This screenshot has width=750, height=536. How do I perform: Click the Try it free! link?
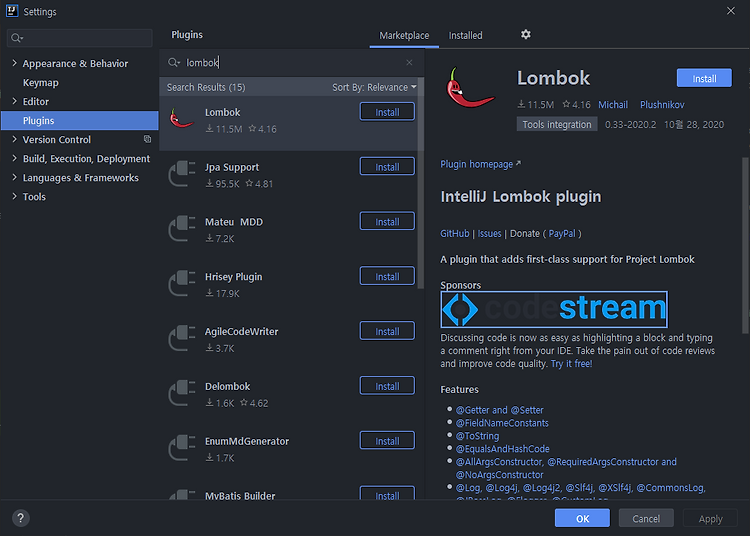pyautogui.click(x=572, y=364)
